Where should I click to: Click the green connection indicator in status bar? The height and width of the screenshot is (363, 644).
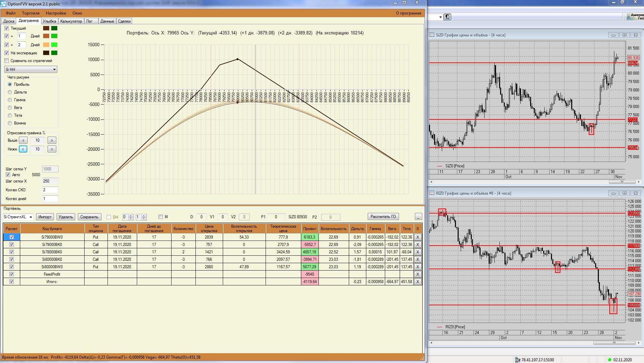[609, 360]
